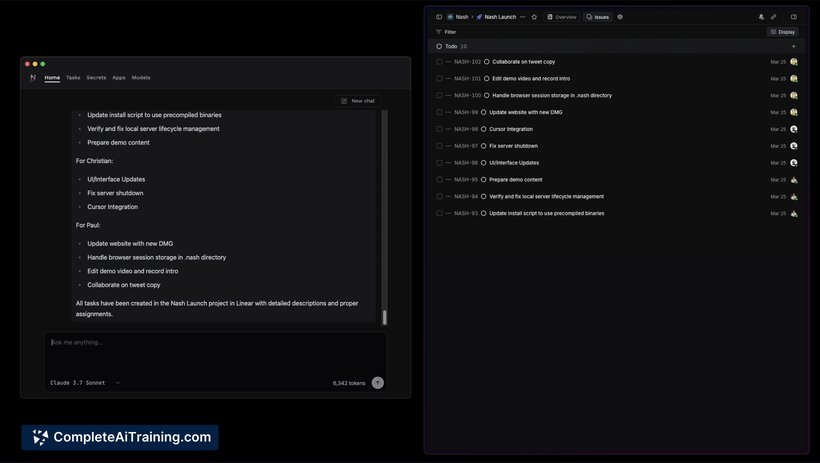
Task: Select checkbox for NASH-101 issue
Action: tap(439, 78)
